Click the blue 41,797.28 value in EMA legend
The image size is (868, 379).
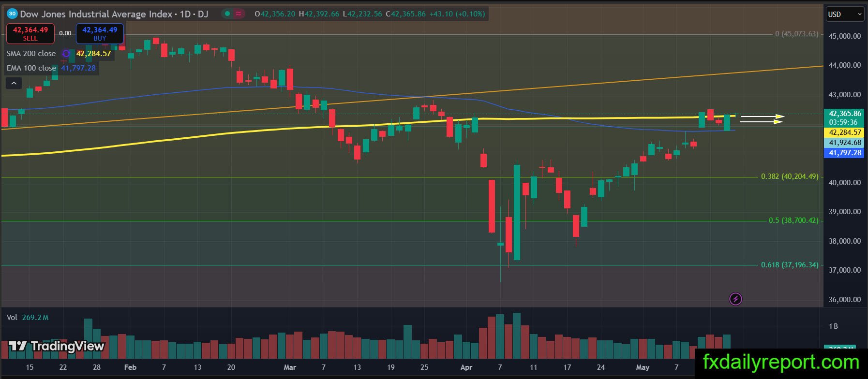(x=78, y=68)
